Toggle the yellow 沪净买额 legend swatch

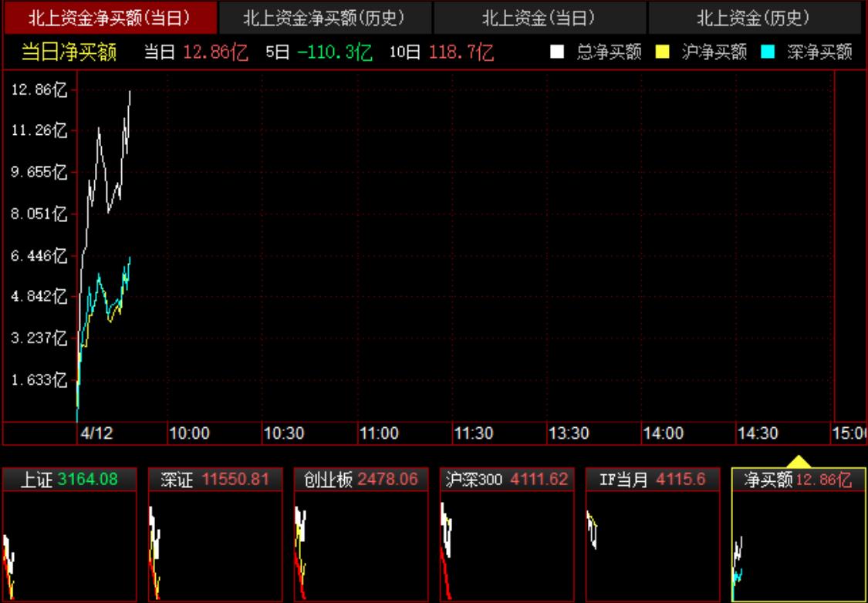point(662,52)
